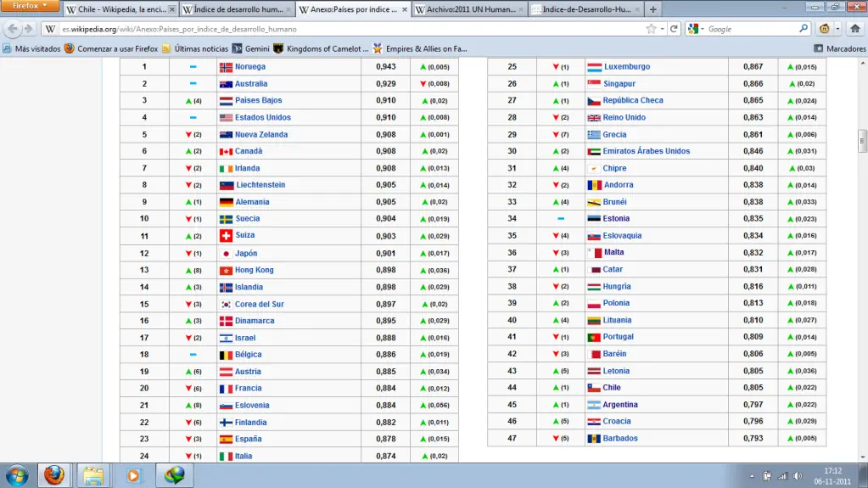Bookmark this page with the star icon
Image resolution: width=868 pixels, height=488 pixels.
(651, 29)
